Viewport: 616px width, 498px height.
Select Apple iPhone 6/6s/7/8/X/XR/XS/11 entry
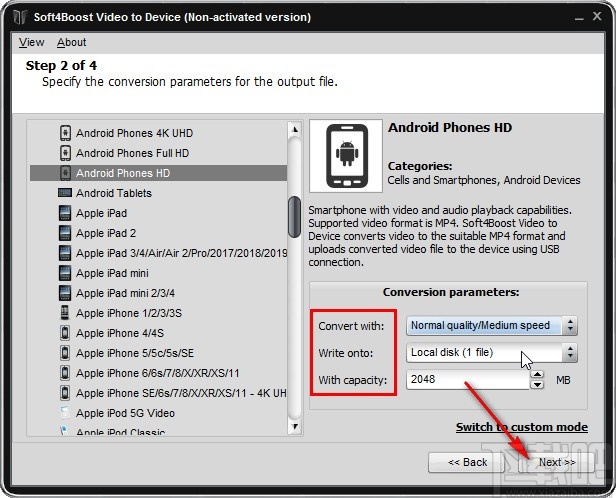click(x=158, y=373)
